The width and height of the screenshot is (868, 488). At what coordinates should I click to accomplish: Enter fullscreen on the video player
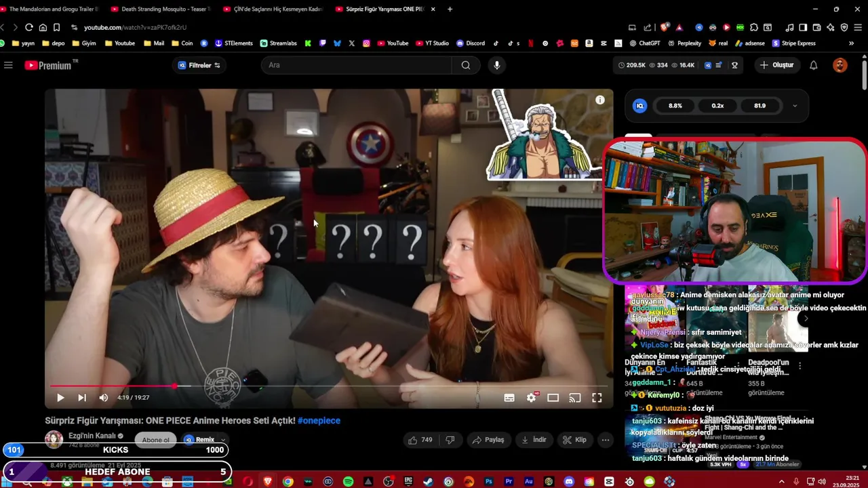tap(597, 398)
